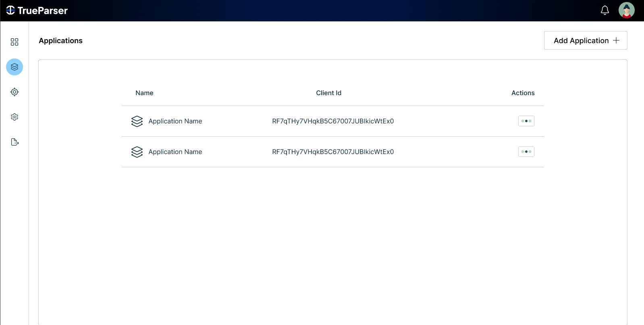Open the target crosshair icon in sidebar
Viewport: 644px width, 325px height.
point(15,92)
